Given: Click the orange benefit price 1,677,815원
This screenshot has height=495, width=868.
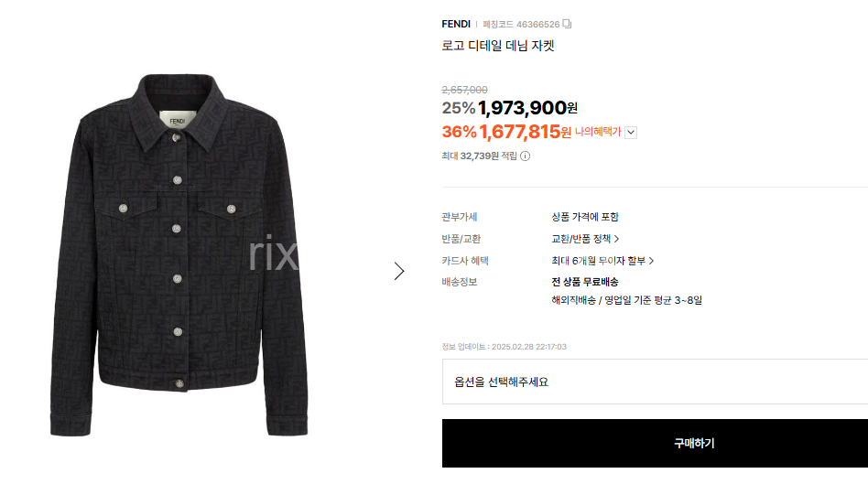Looking at the screenshot, I should click(525, 132).
